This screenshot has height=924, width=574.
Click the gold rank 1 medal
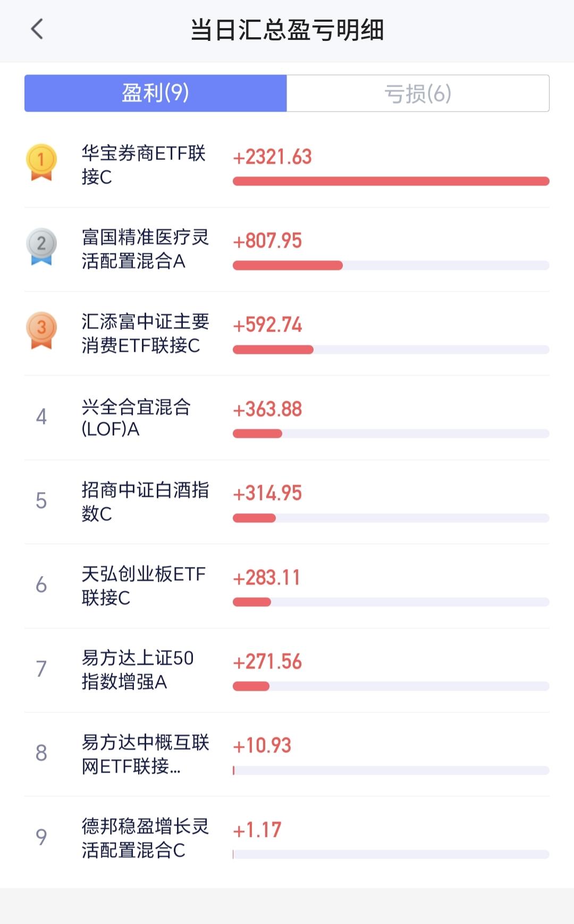click(41, 162)
